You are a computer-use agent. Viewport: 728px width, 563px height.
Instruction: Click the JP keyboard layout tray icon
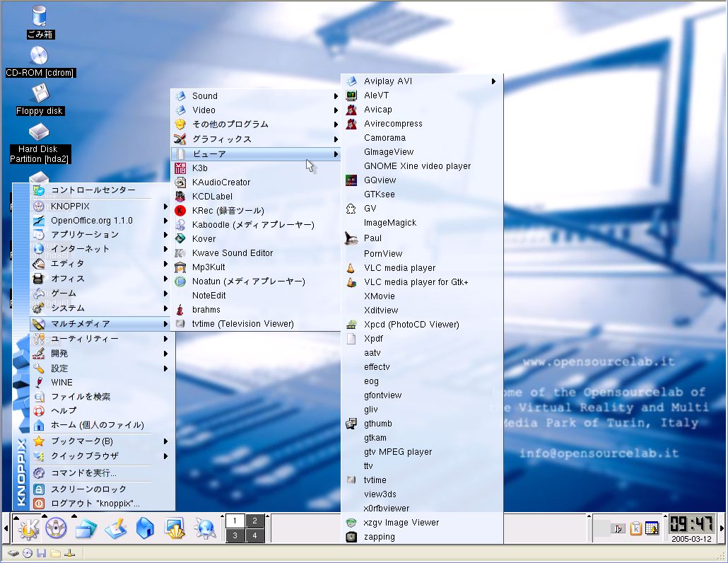618,528
